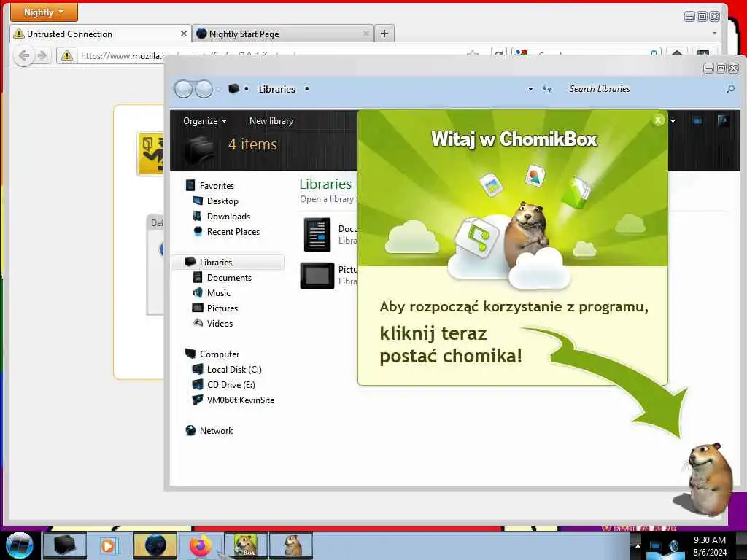
Task: Click the network icon in system tray
Action: click(656, 547)
